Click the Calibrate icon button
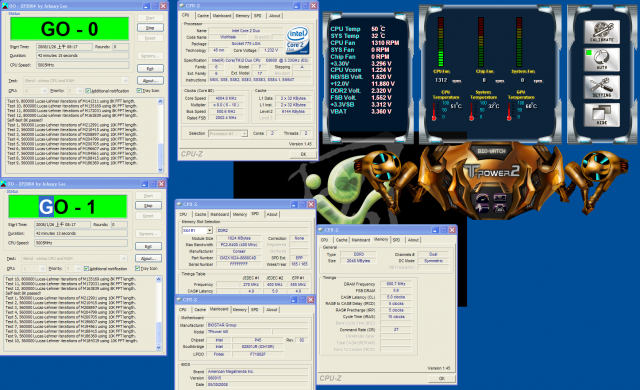Screen dimensions: 640x390 602,32
